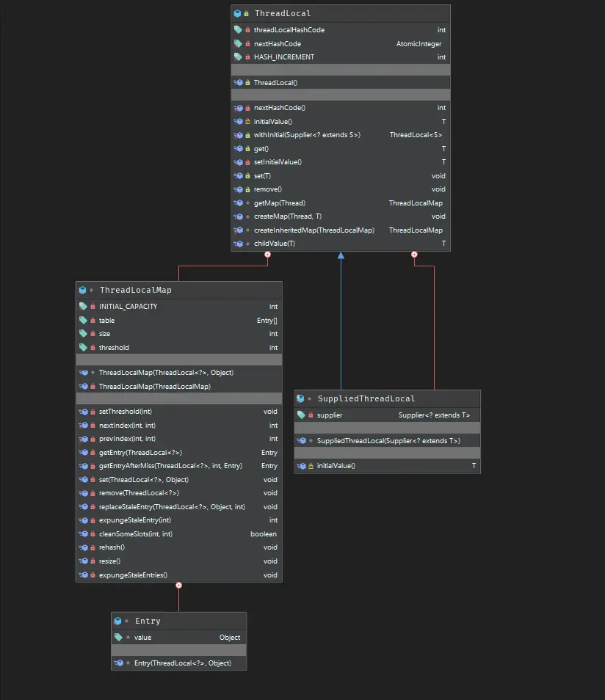Click method icon beside createInheritedMap

point(239,230)
